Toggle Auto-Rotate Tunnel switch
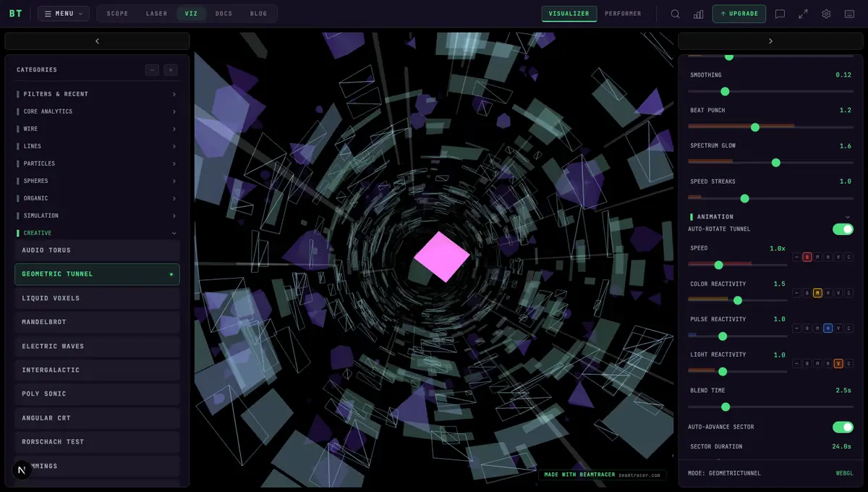The width and height of the screenshot is (868, 492). click(843, 229)
